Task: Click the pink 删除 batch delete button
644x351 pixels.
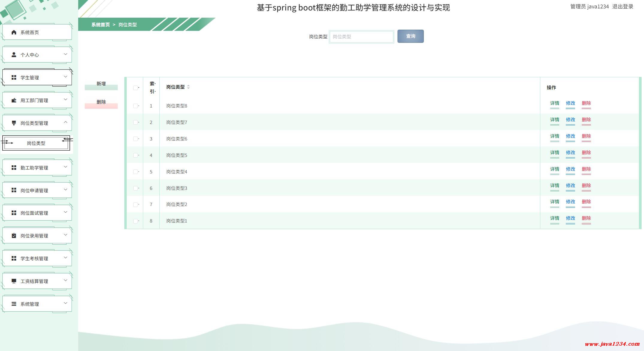Action: 101,103
